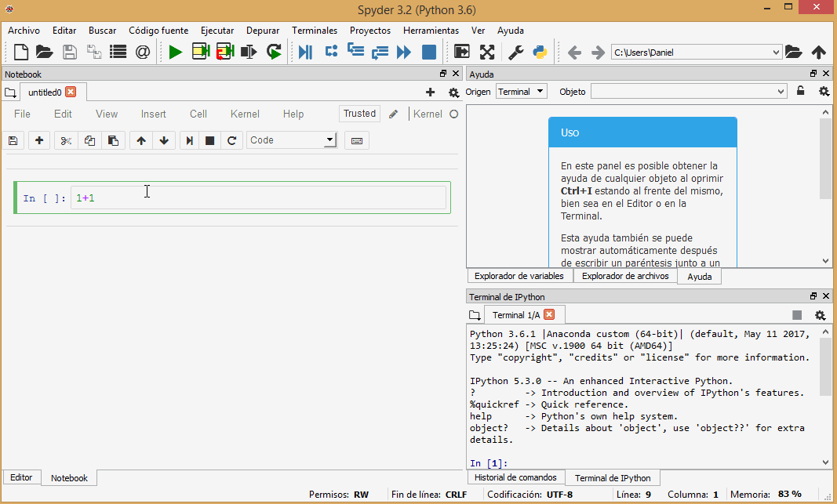Open a file with the folder toolbar icon
837x504 pixels.
click(x=44, y=52)
